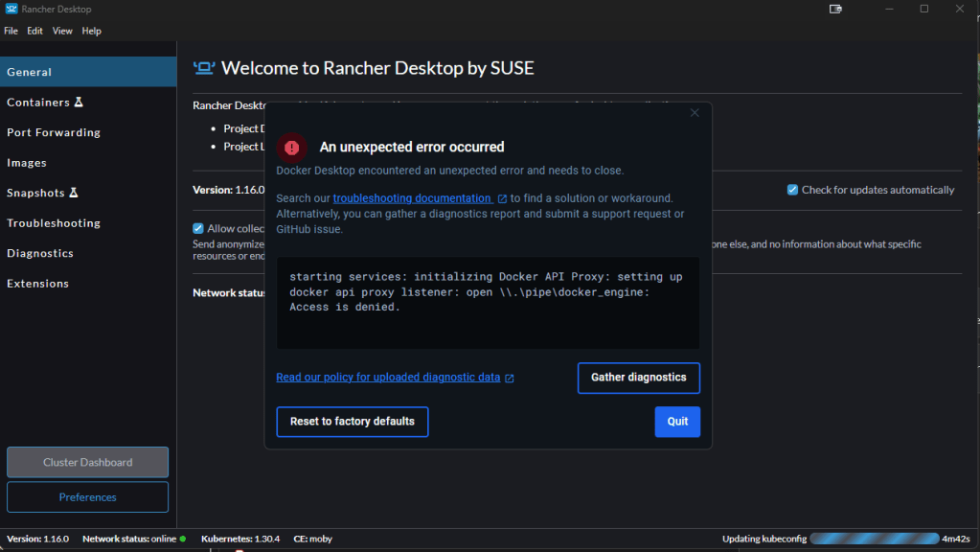This screenshot has width=980, height=552.
Task: Click the Rancher Desktop logo beside the Welcome heading
Action: [x=204, y=68]
